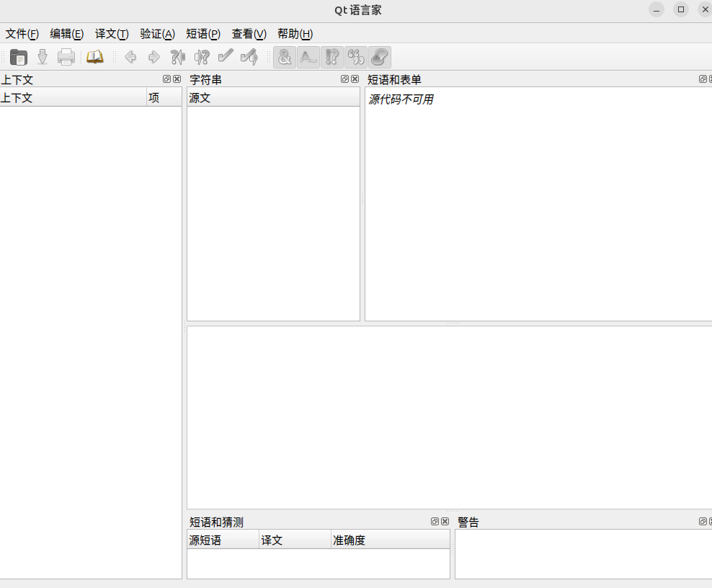The width and height of the screenshot is (712, 588).
Task: Click inside the central translation editor area
Action: point(450,417)
